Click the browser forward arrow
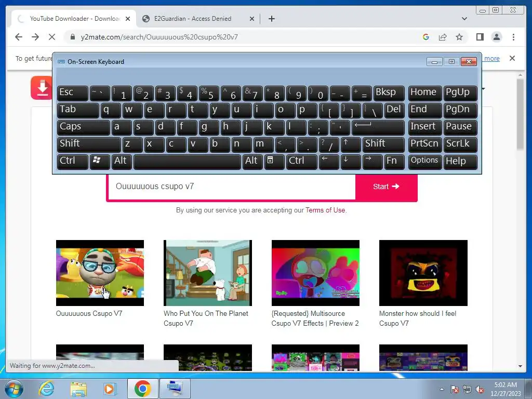The height and width of the screenshot is (399, 532). click(x=35, y=37)
